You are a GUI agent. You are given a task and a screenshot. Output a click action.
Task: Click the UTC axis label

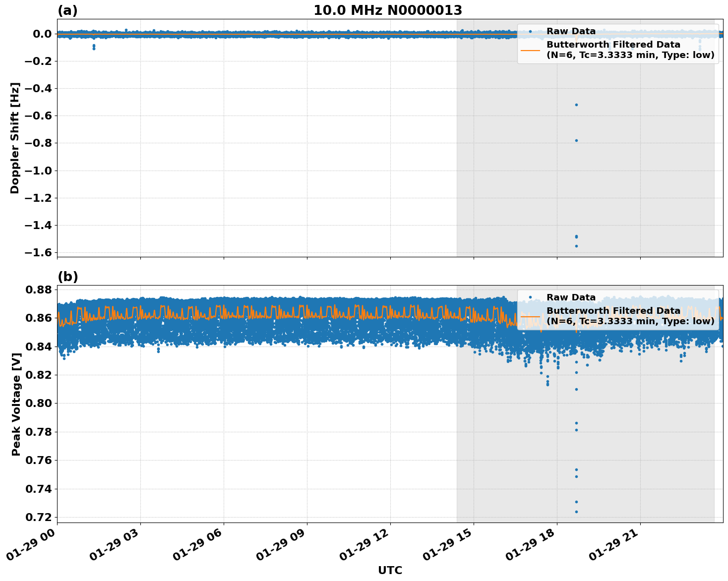tap(390, 570)
